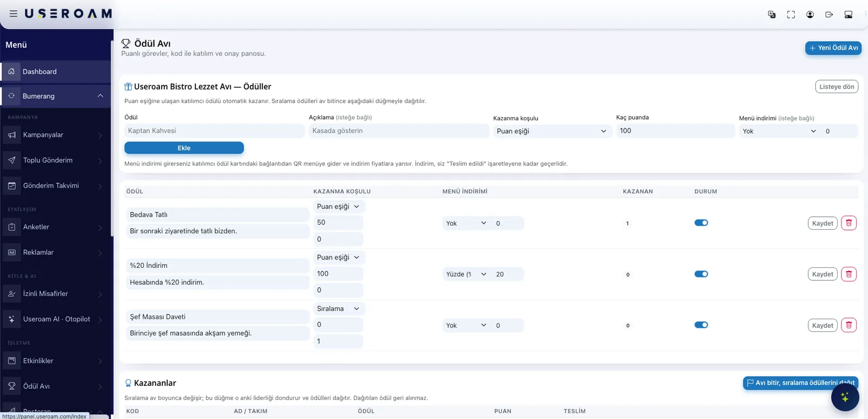
Task: Delete the Bedava Tatlı reward
Action: pyautogui.click(x=849, y=223)
